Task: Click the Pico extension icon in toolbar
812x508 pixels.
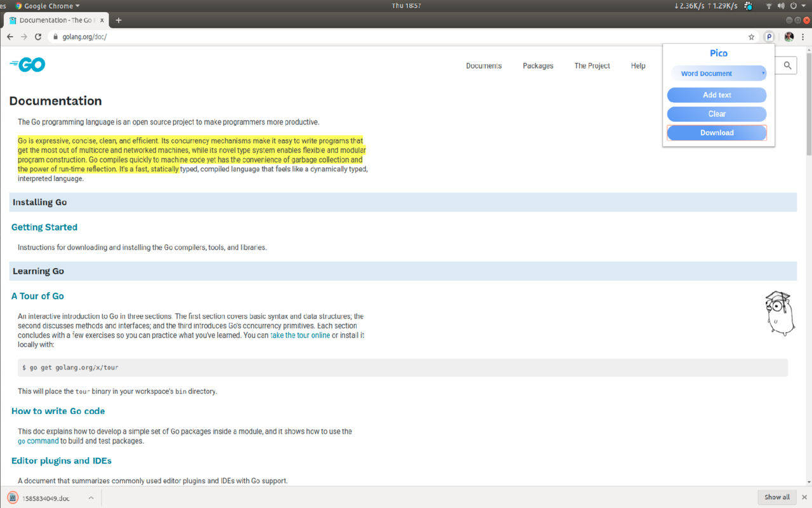Action: (x=769, y=37)
